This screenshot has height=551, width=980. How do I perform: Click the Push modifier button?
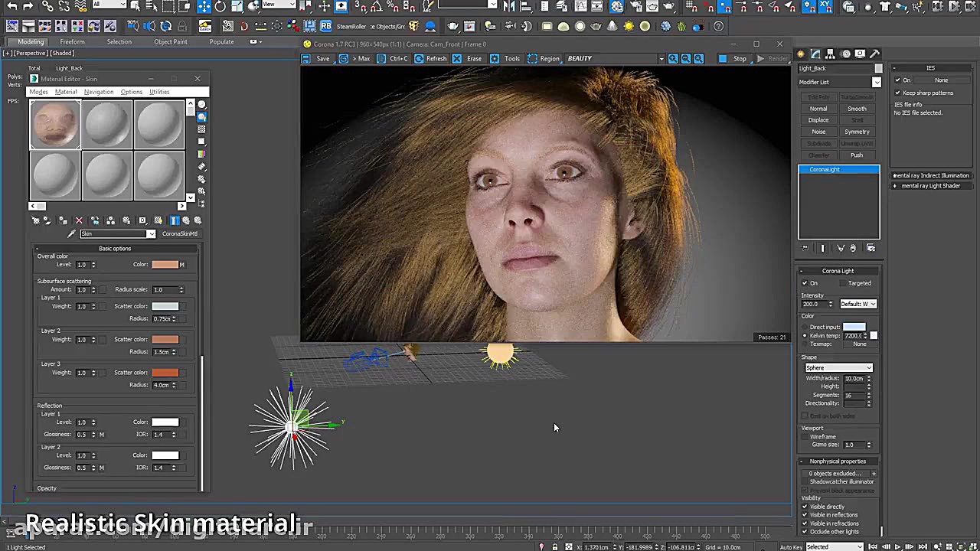pos(857,155)
